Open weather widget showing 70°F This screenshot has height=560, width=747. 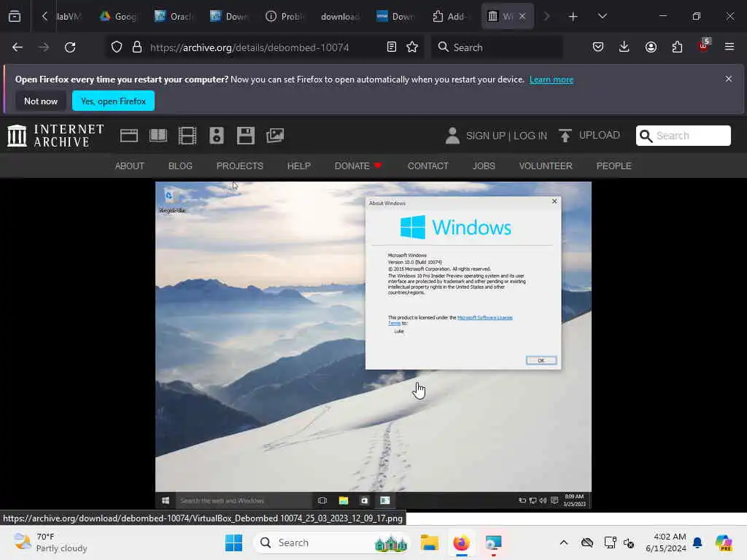(50, 542)
